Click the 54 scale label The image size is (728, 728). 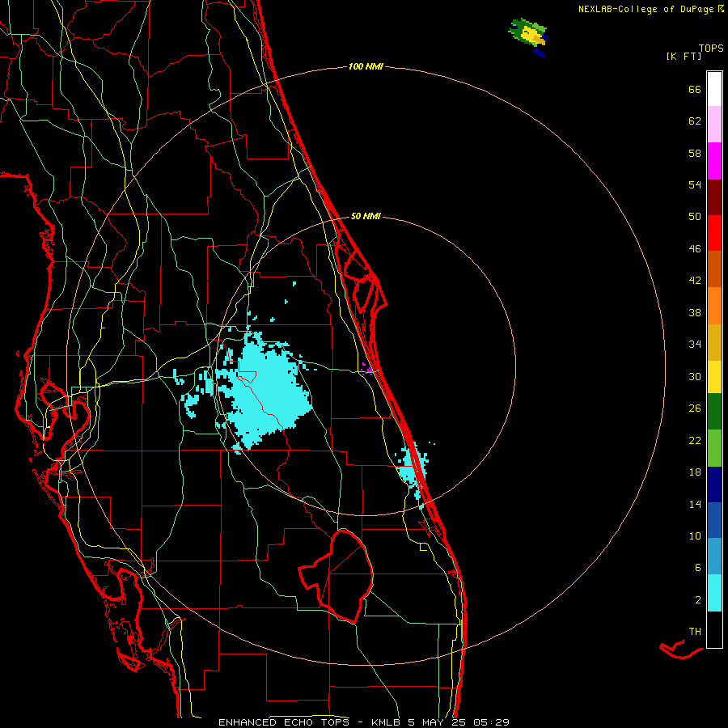[x=695, y=184]
